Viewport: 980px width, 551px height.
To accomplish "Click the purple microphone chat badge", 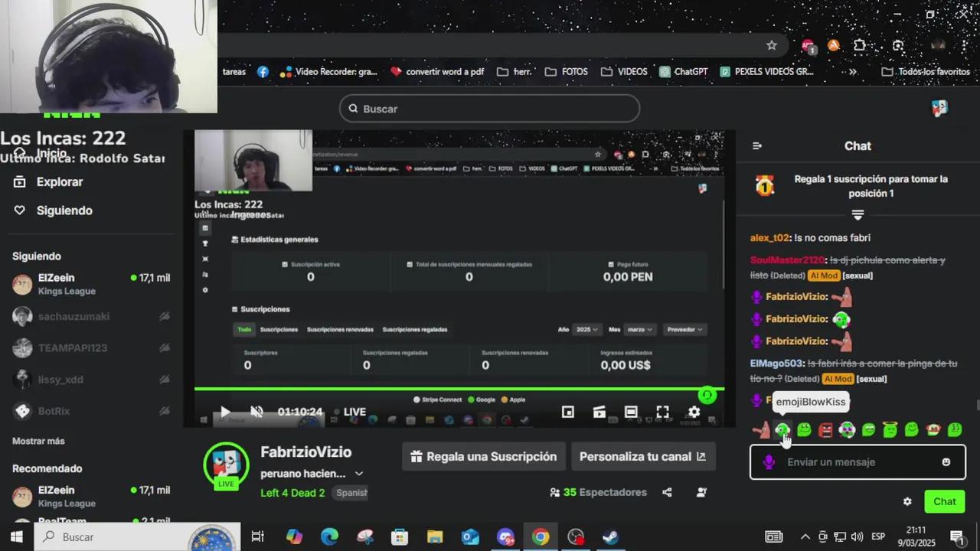I will coord(769,462).
